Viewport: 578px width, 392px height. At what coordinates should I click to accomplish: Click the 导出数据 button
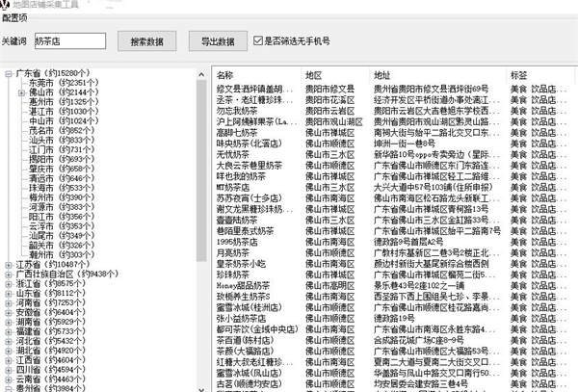click(x=218, y=41)
